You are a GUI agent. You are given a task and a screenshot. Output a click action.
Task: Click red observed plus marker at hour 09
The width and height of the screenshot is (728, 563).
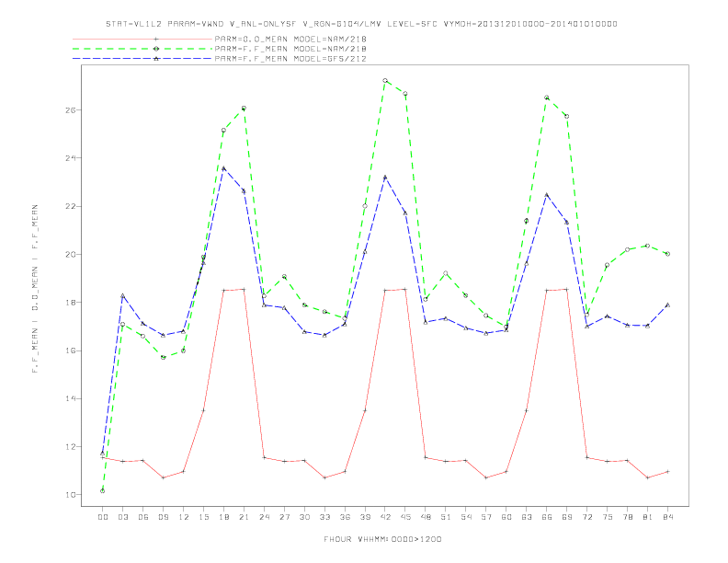pyautogui.click(x=163, y=477)
